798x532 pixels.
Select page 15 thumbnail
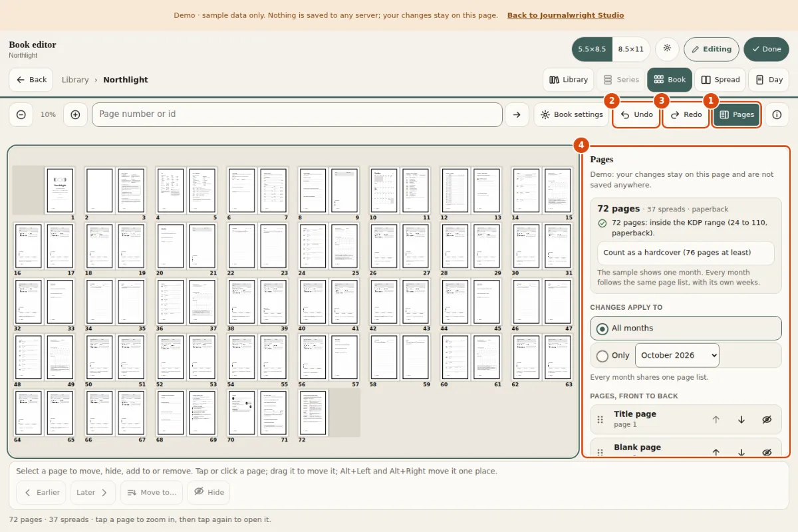click(x=558, y=190)
